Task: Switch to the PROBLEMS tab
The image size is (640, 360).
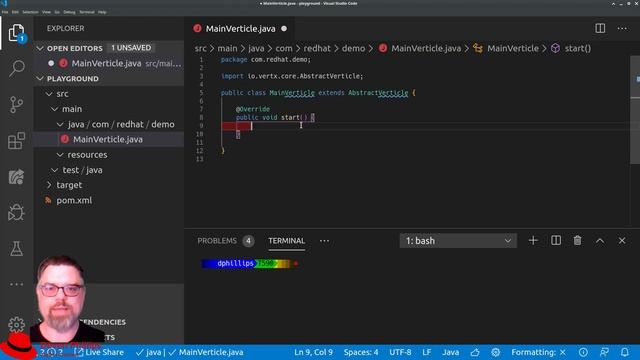Action: [x=217, y=241]
